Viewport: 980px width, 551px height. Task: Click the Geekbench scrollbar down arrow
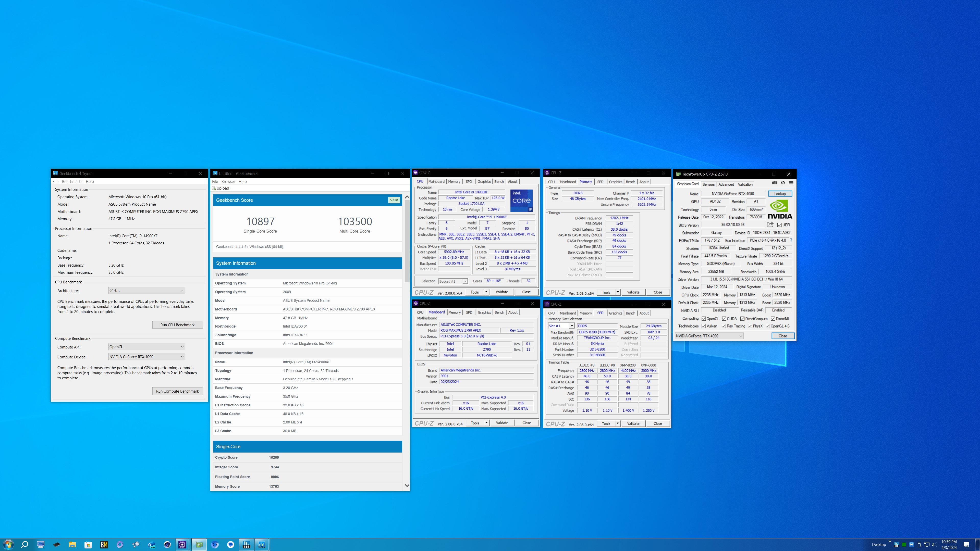click(x=407, y=486)
